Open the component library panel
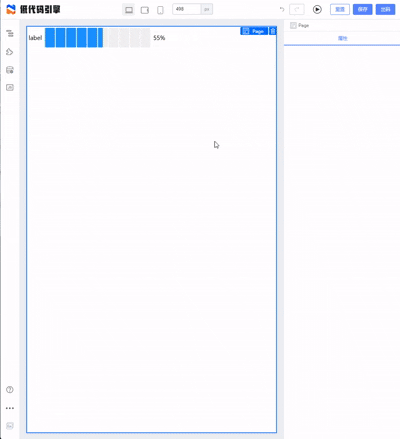Image resolution: width=400 pixels, height=439 pixels. (x=10, y=52)
